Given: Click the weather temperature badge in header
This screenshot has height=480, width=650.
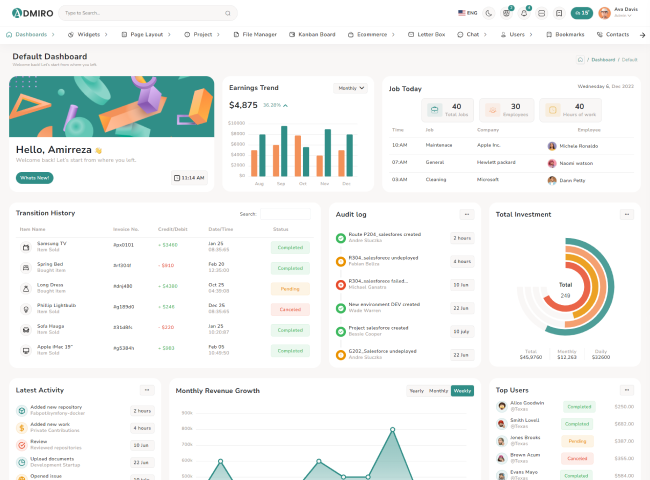Looking at the screenshot, I should (581, 13).
